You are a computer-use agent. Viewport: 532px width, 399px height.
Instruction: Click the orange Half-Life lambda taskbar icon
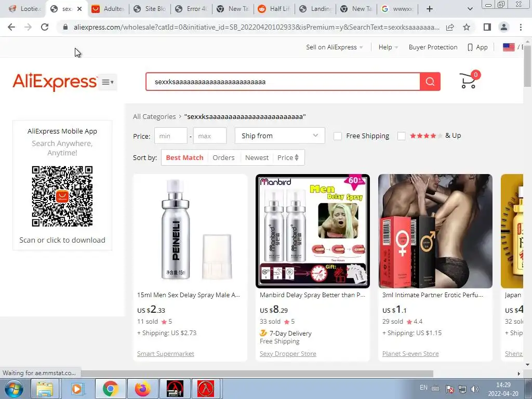[x=206, y=389]
